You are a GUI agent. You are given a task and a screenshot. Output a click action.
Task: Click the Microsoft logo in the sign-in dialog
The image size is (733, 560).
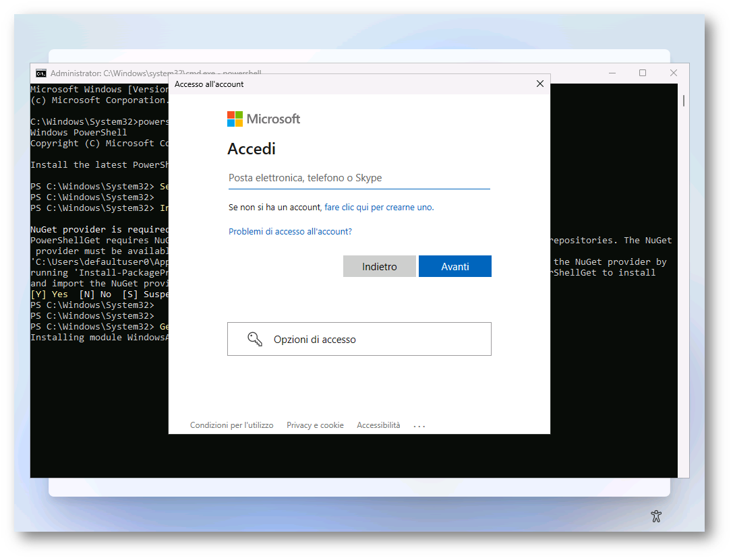(264, 119)
